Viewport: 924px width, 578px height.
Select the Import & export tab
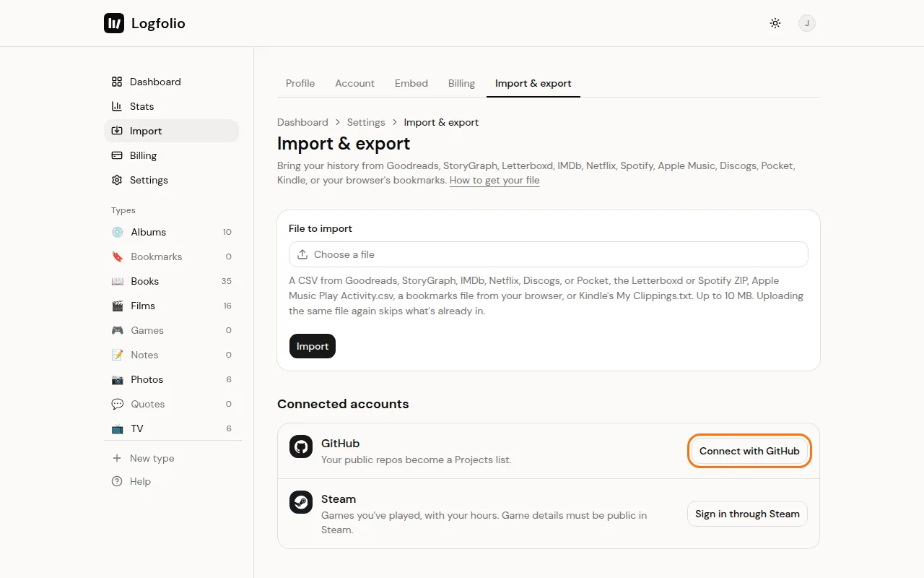(x=533, y=83)
